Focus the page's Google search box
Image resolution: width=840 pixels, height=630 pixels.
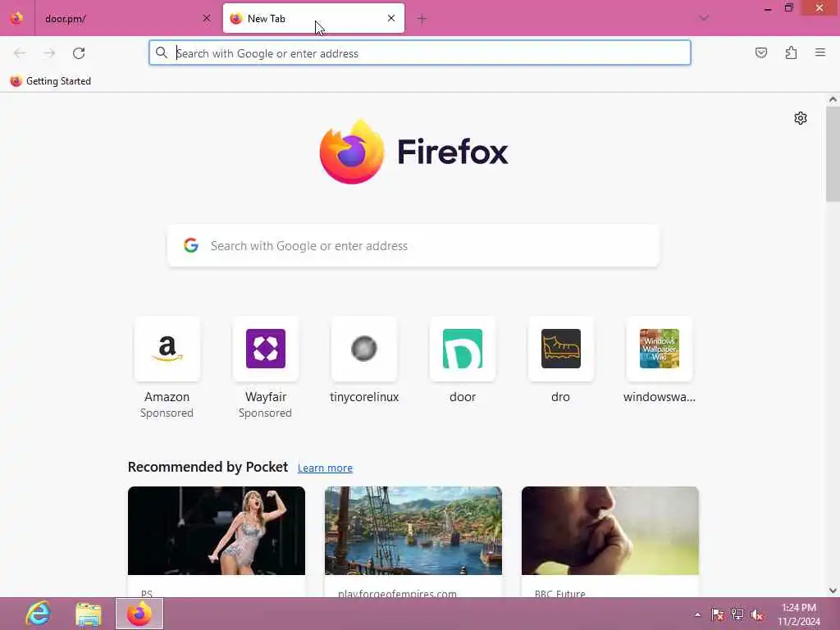point(413,245)
